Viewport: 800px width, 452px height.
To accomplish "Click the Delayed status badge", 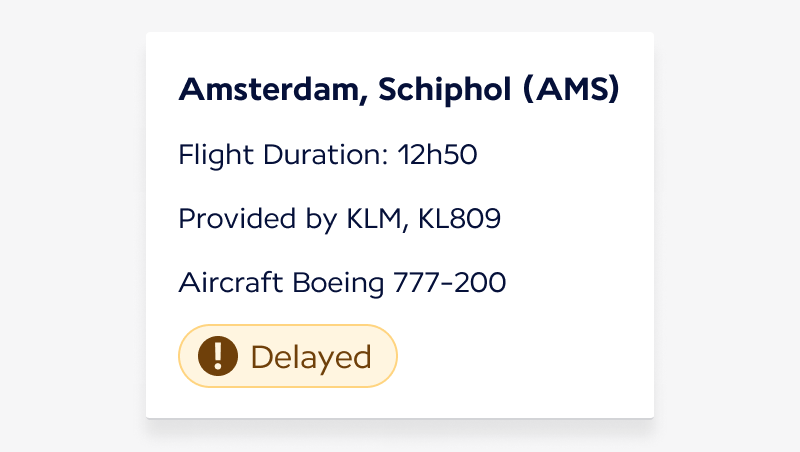I will pos(288,356).
